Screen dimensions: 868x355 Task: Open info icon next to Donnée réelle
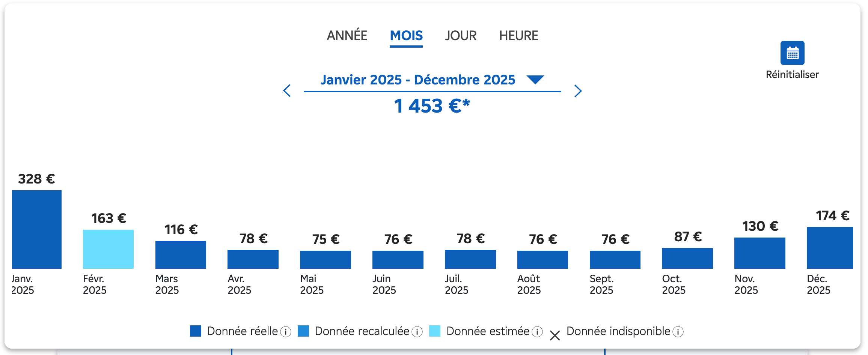pyautogui.click(x=286, y=332)
